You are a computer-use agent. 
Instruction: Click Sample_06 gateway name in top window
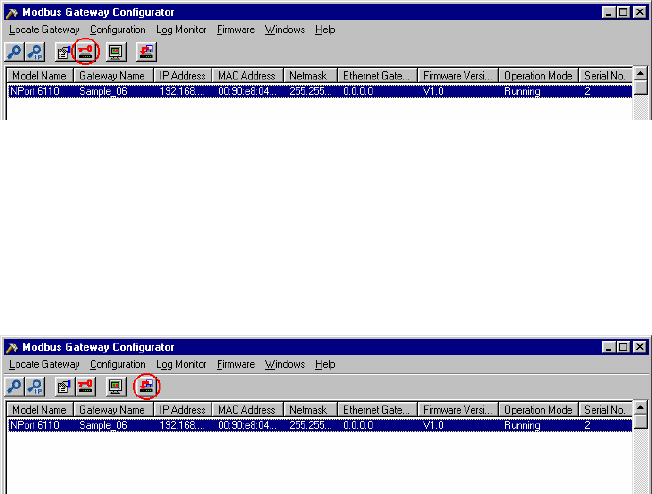104,91
